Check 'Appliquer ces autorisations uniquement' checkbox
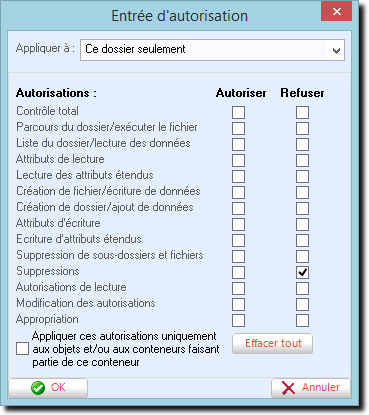 (22, 349)
